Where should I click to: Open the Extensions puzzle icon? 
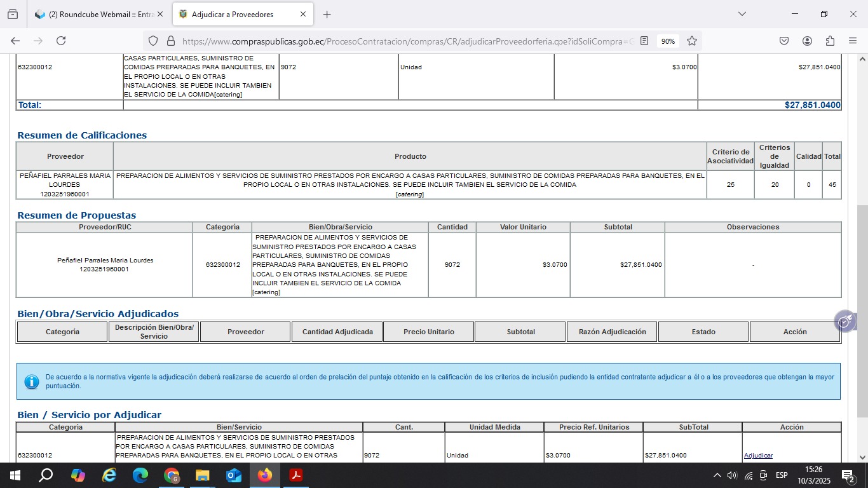(830, 41)
